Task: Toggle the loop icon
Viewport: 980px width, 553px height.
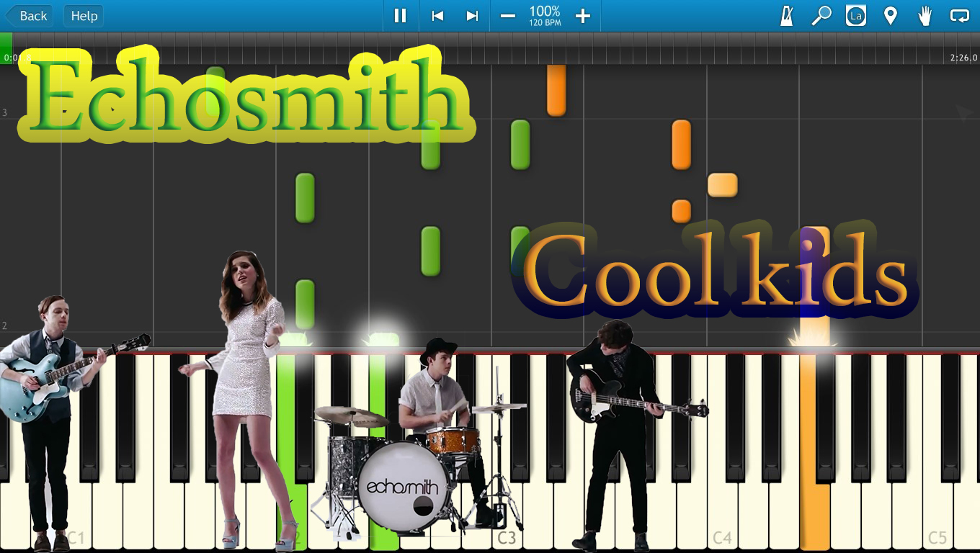Action: 960,16
